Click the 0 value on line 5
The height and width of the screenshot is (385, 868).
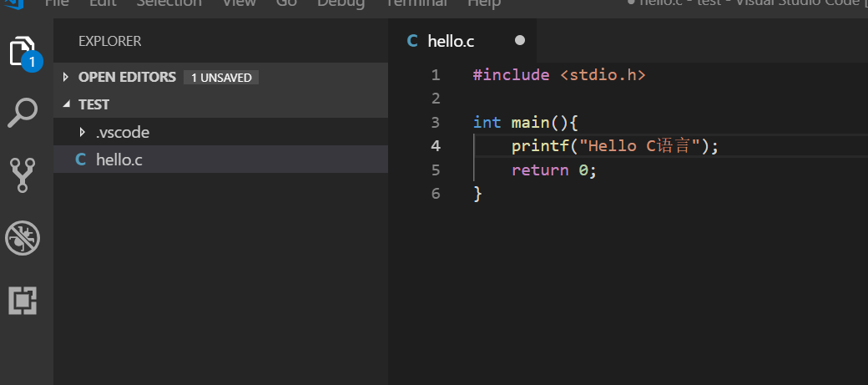click(x=583, y=170)
